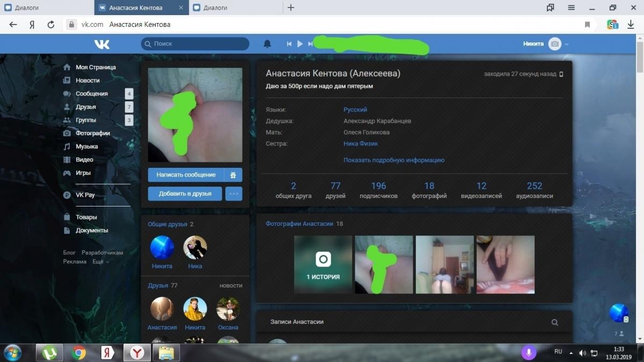Open the account menu next to Никита

pos(566,44)
